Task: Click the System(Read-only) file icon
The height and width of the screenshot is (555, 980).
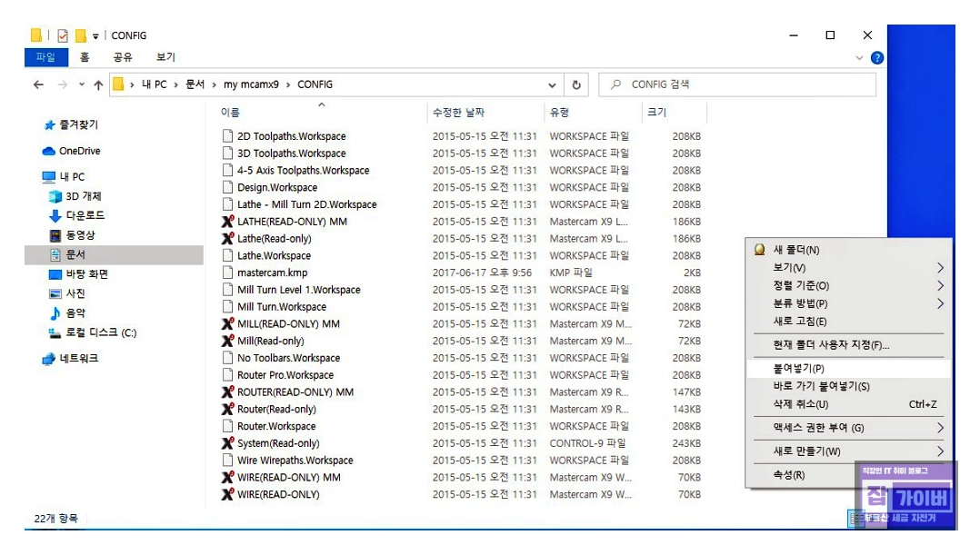Action: (228, 443)
